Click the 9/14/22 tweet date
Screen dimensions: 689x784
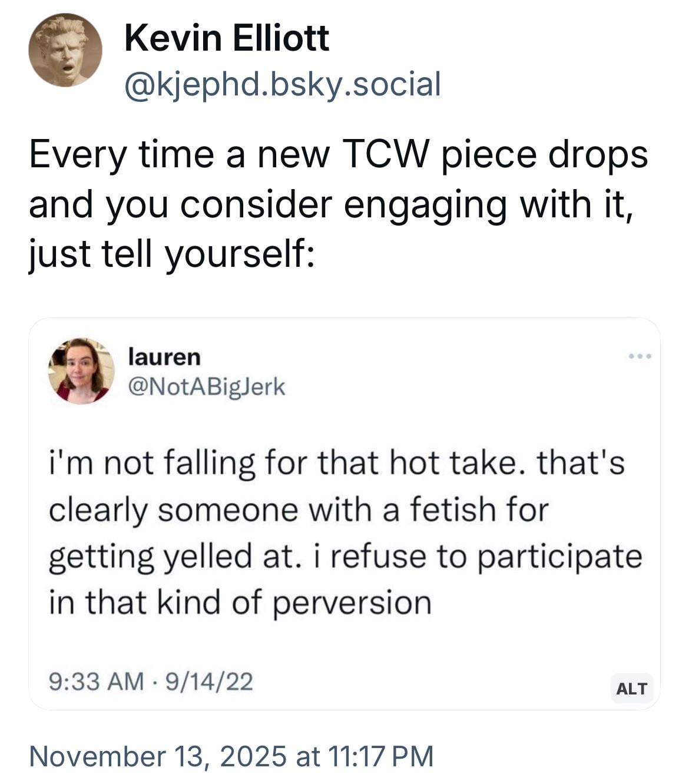[x=210, y=682]
